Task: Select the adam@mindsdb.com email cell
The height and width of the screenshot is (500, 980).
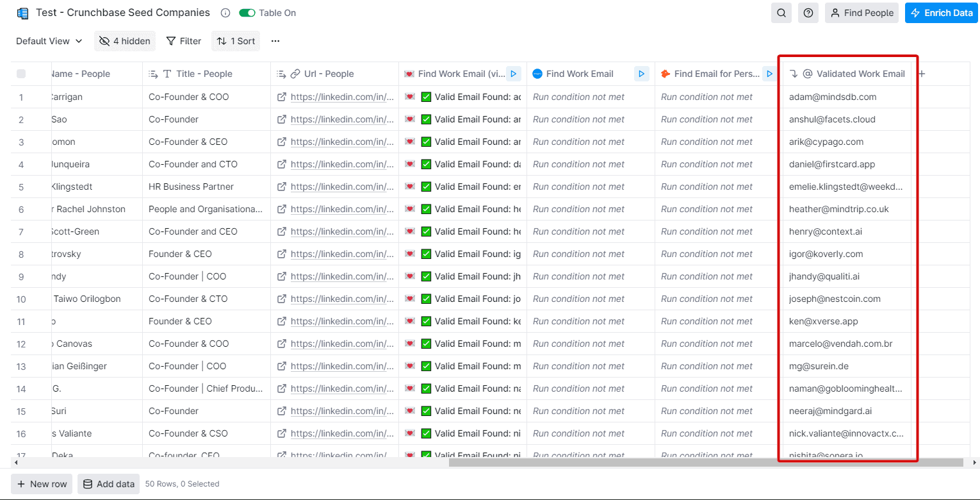Action: pyautogui.click(x=847, y=97)
